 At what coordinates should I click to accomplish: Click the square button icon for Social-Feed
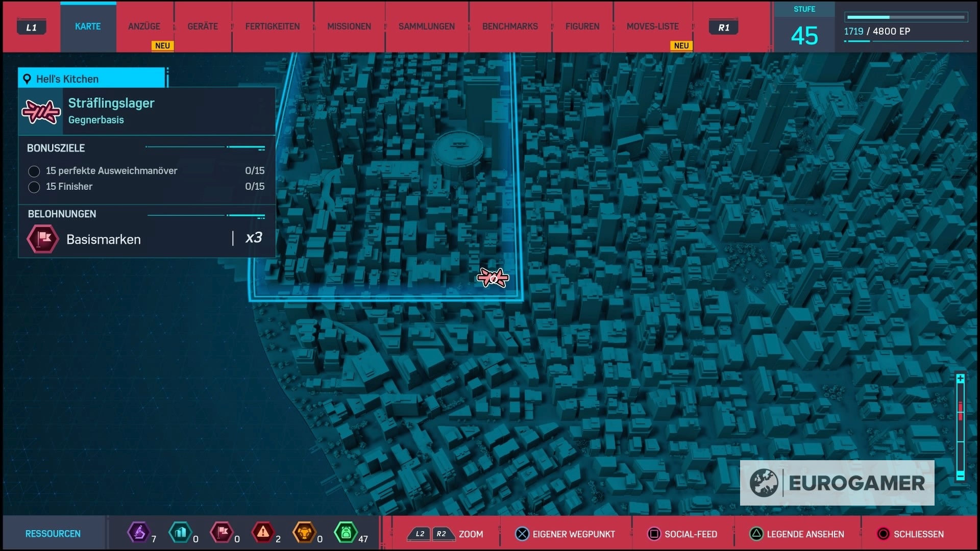point(654,534)
